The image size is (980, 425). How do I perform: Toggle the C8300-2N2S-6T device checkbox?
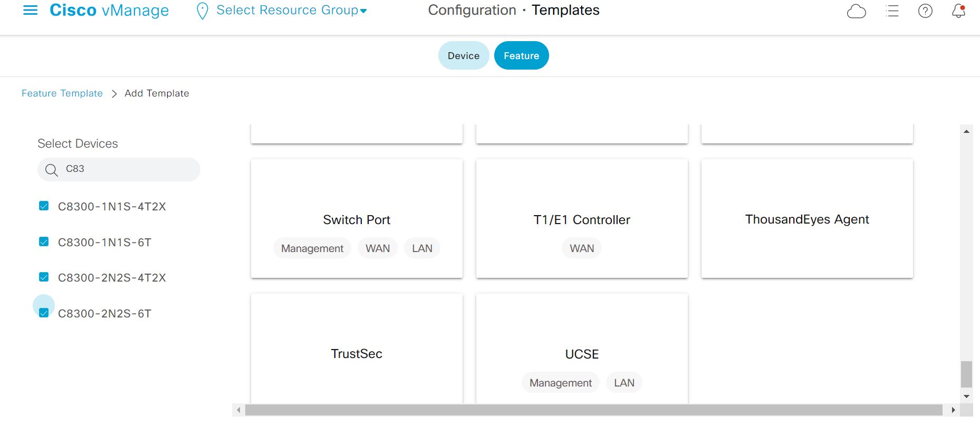tap(44, 313)
